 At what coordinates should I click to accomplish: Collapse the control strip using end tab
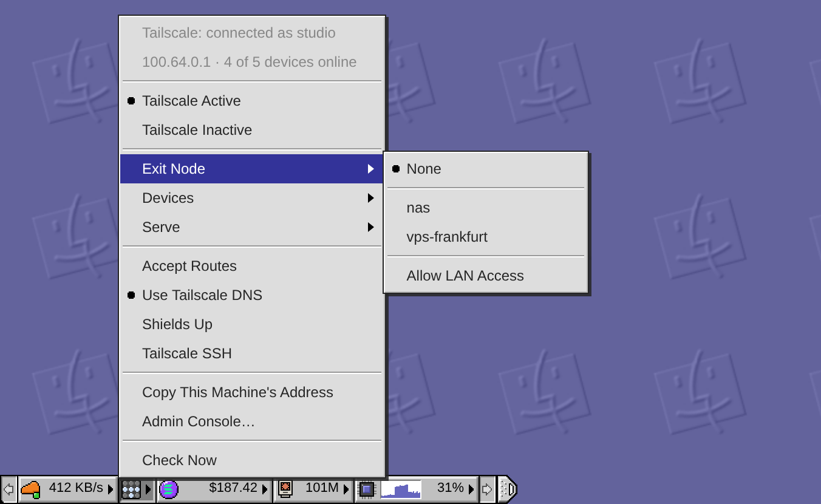pos(507,489)
